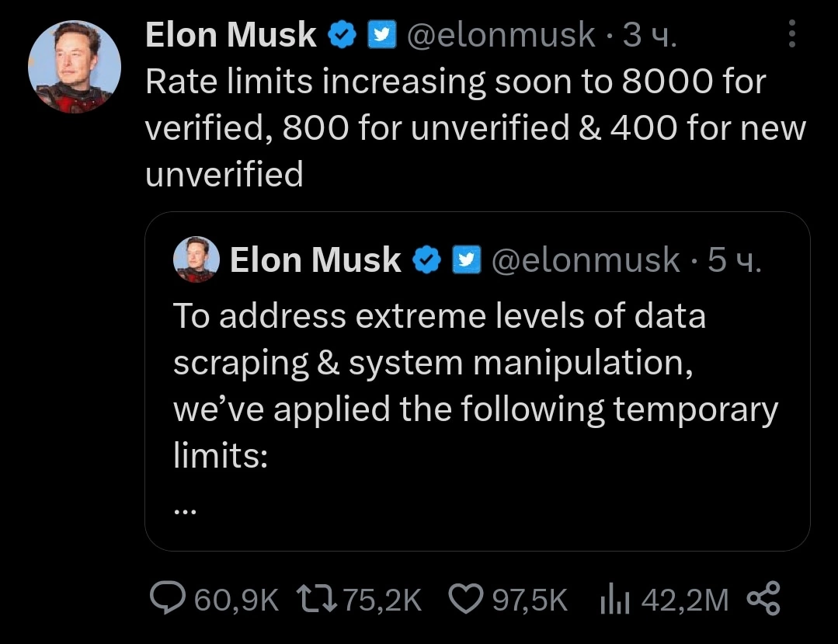Image resolution: width=838 pixels, height=644 pixels.
Task: View tweet analytics bar chart icon
Action: (614, 599)
